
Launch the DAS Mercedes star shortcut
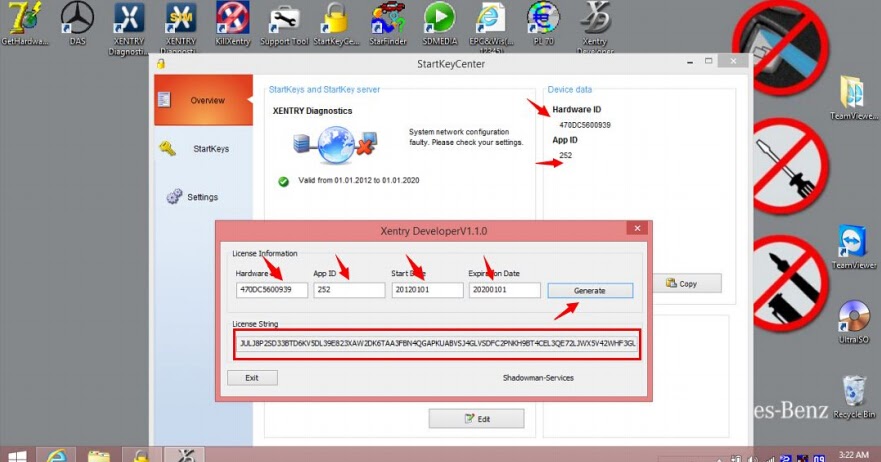[x=77, y=24]
